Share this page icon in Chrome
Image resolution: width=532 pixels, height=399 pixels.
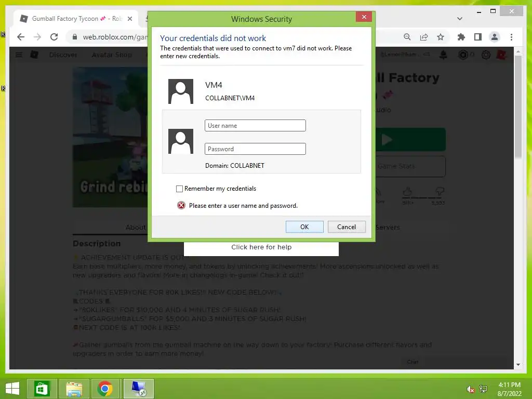tap(424, 37)
